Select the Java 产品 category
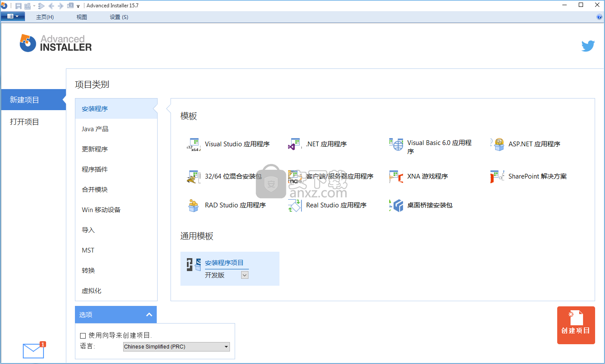 (116, 129)
